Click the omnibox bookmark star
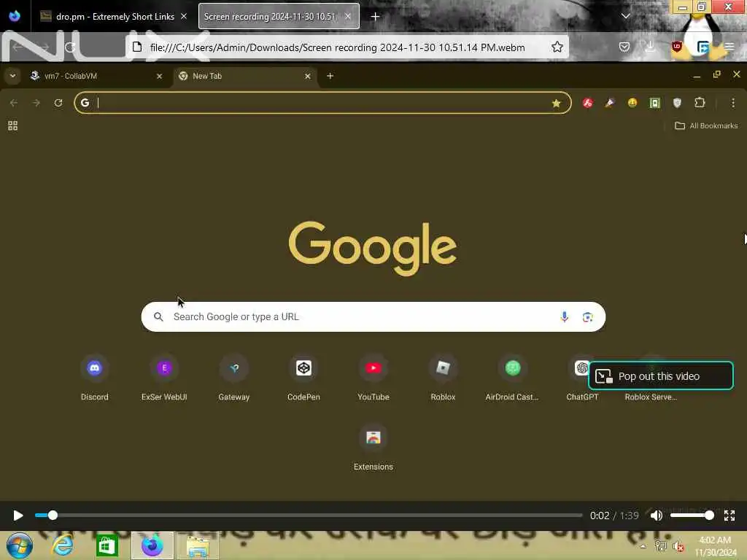This screenshot has width=747, height=560. click(x=556, y=104)
